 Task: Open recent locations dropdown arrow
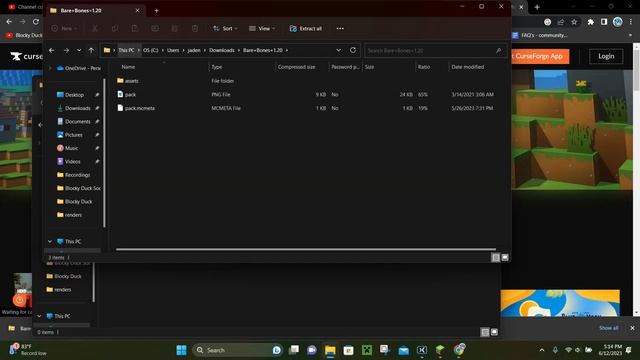pos(79,50)
